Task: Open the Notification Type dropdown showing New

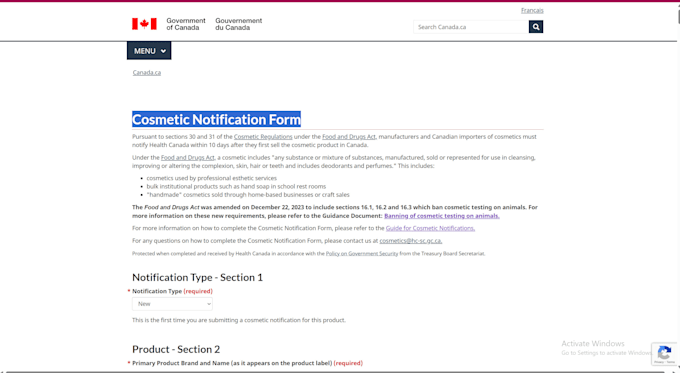Action: [x=172, y=304]
